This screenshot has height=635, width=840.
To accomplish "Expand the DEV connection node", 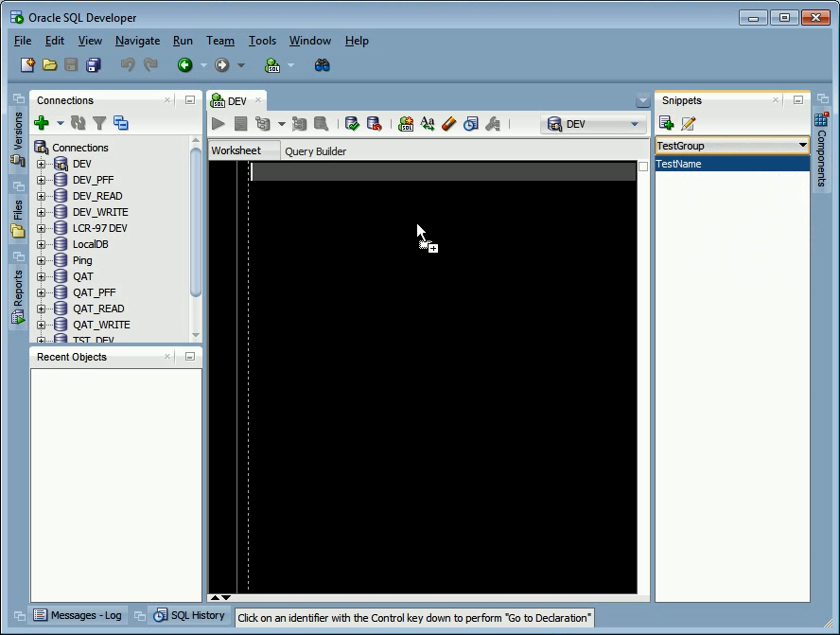I will [41, 164].
